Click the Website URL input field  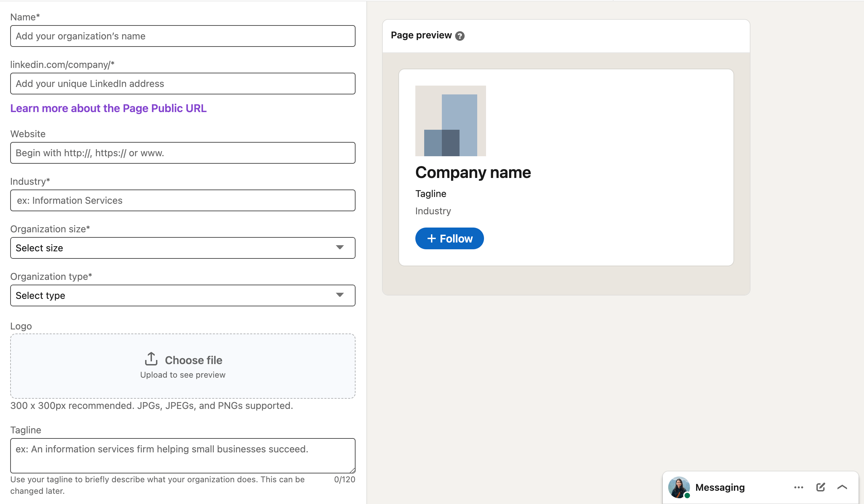(183, 152)
